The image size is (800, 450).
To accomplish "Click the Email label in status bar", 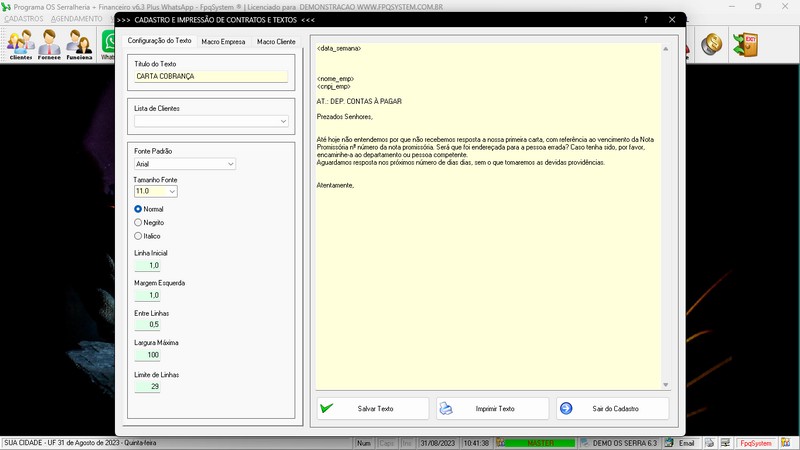I will (686, 443).
